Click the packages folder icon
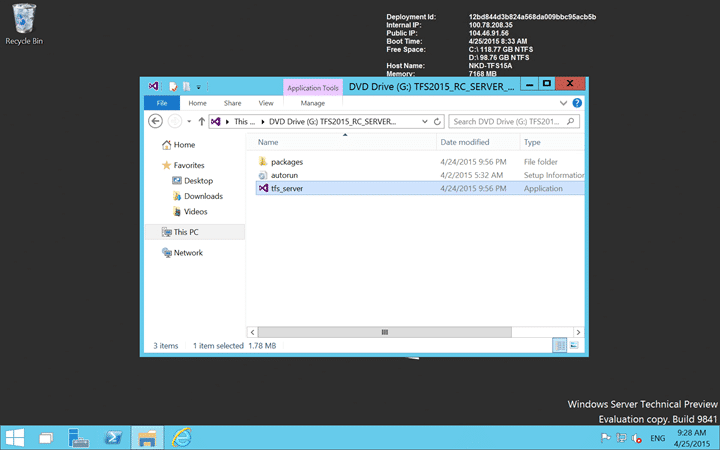Viewport: 720px width, 450px height. tap(263, 162)
